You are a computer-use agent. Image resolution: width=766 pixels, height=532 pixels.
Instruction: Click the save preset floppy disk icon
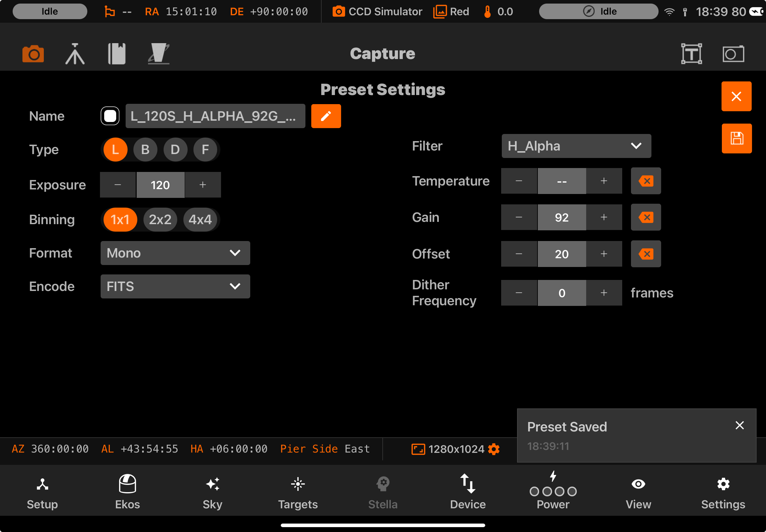point(736,138)
